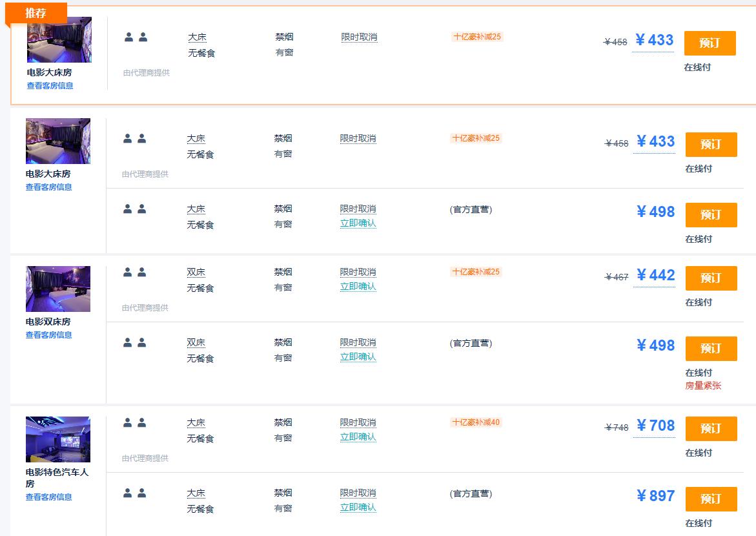
Task: Click the two-person icon in the ¥442 双床 row
Action: pos(134,273)
